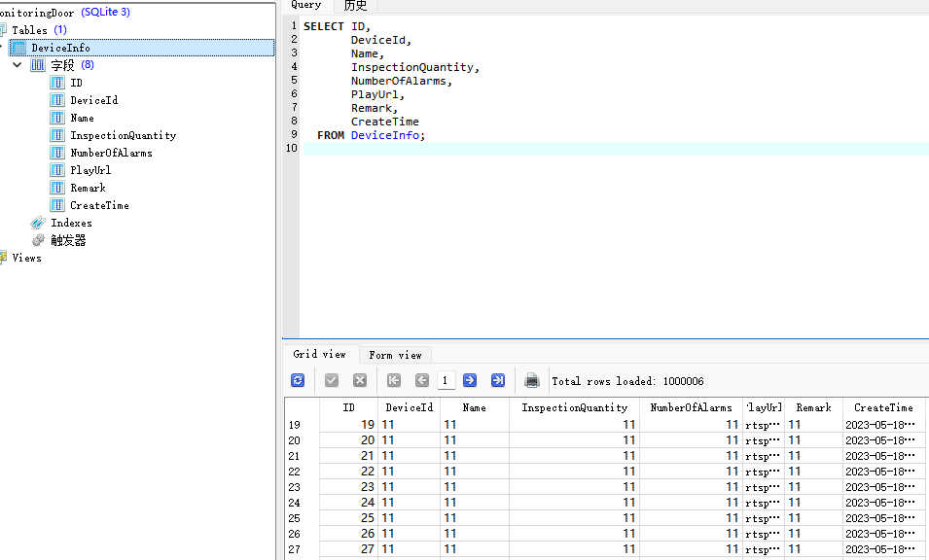Select grid row header 22

tap(303, 472)
